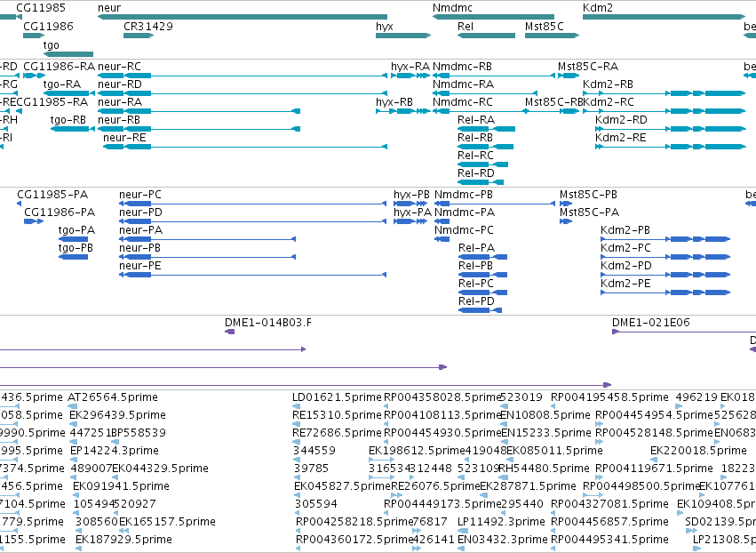Click protein Rel-PA
This screenshot has width=756, height=553.
coord(476,248)
